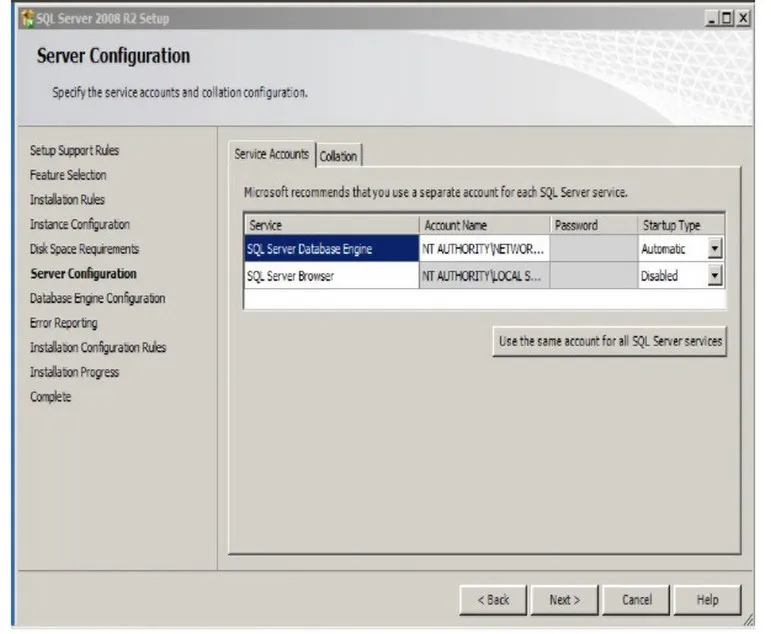This screenshot has height=634, width=771.
Task: Click the Startup Type column header
Action: [681, 225]
